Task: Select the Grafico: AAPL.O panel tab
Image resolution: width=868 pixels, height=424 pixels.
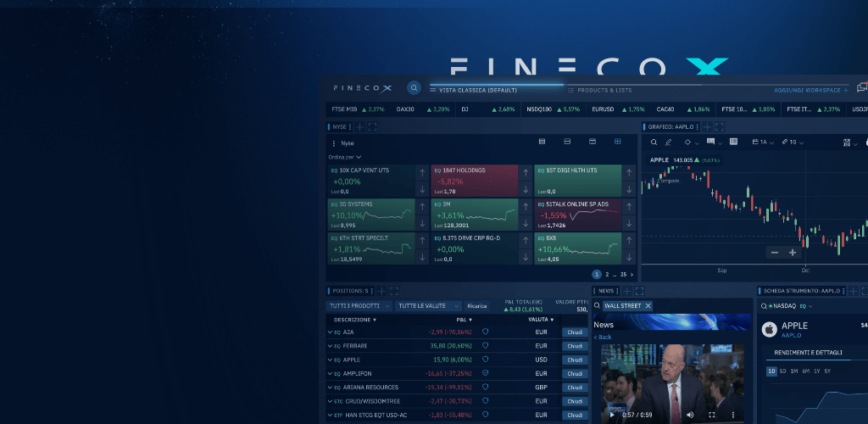Action: pyautogui.click(x=671, y=127)
